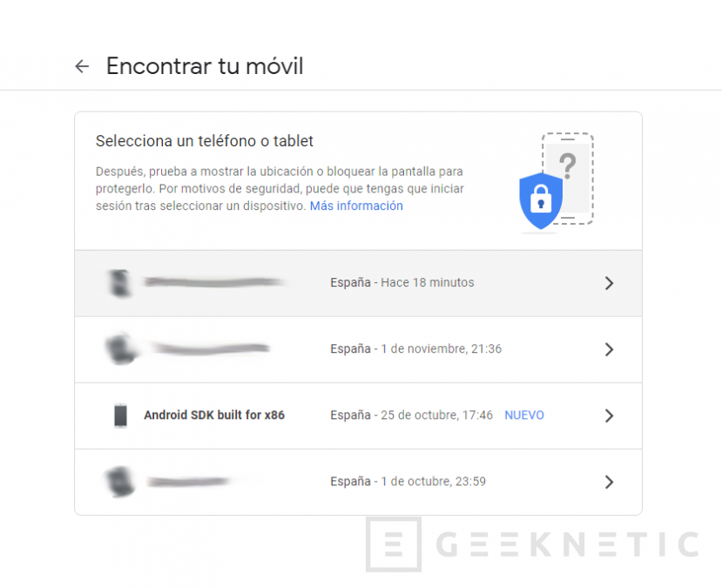This screenshot has width=722, height=588.
Task: Go back with the left arrow icon
Action: pyautogui.click(x=82, y=66)
